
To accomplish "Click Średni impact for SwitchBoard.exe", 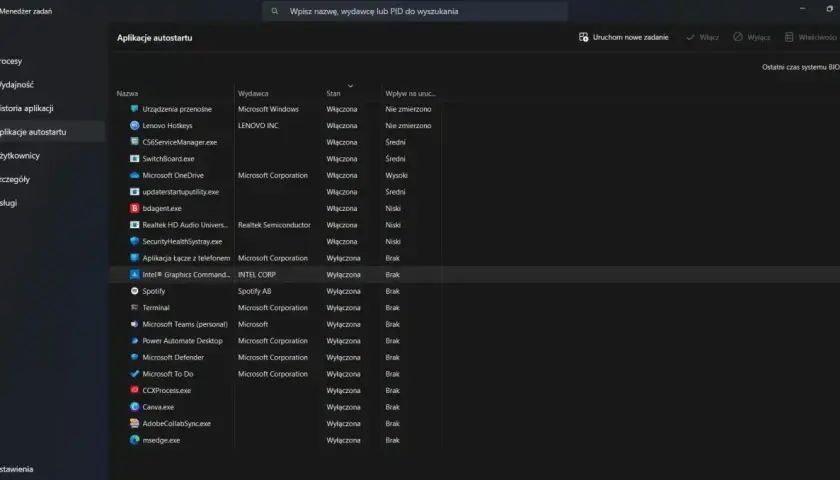I will click(x=395, y=159).
